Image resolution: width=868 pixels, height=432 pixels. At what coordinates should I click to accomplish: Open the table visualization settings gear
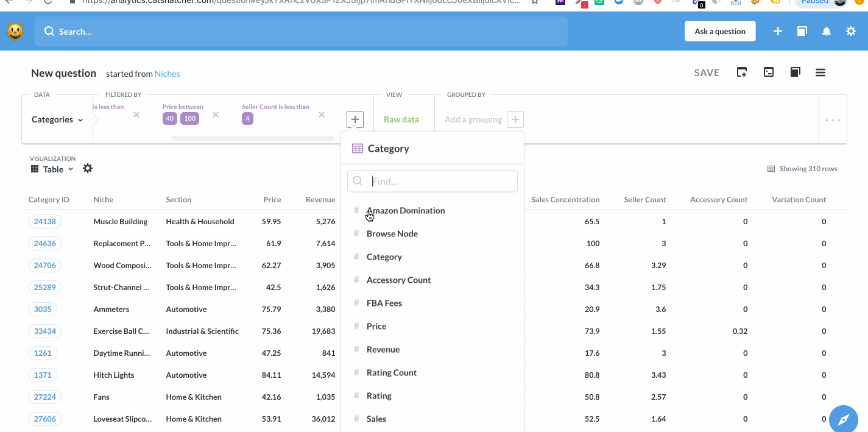88,168
